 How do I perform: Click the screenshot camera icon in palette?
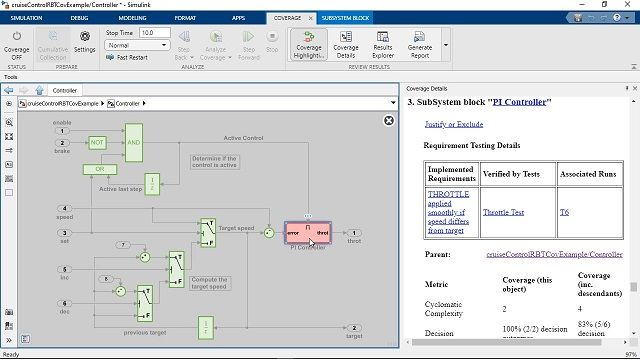coord(9,312)
